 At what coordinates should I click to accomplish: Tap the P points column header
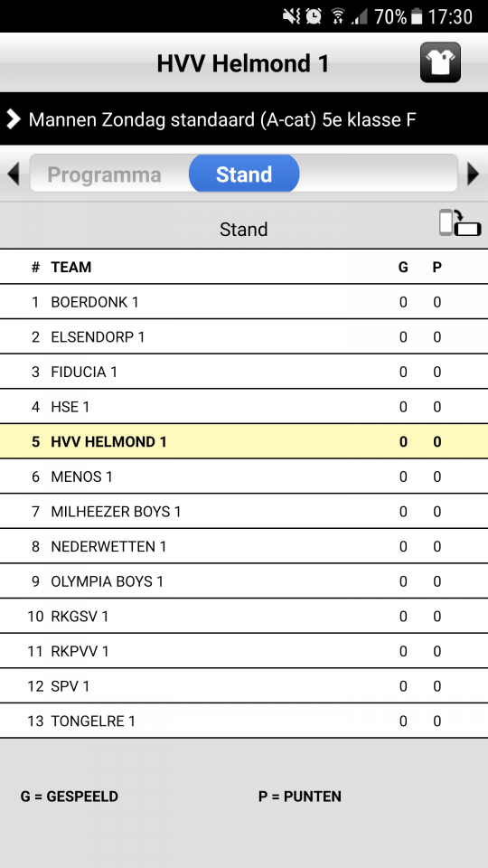pos(437,268)
